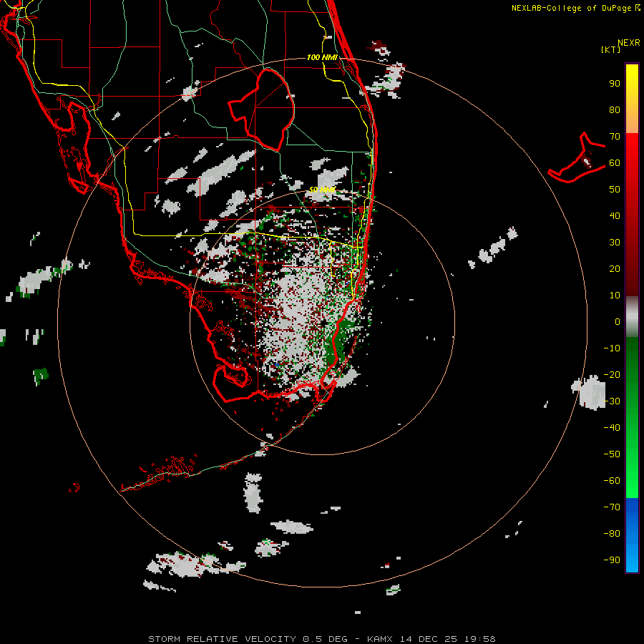Click the Lake Okeechobee outline on the map
Image resolution: width=644 pixels, height=644 pixels.
[263, 109]
